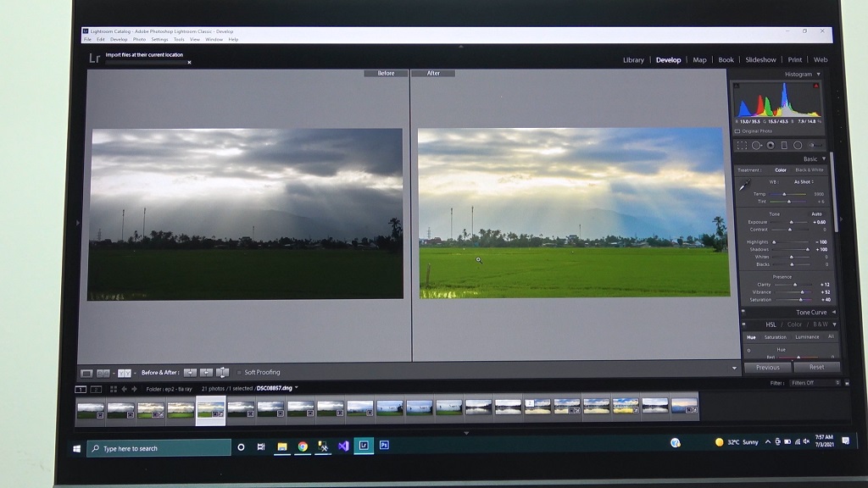Toggle the filmstrip filter lock switch
The height and width of the screenshot is (488, 868).
847,383
